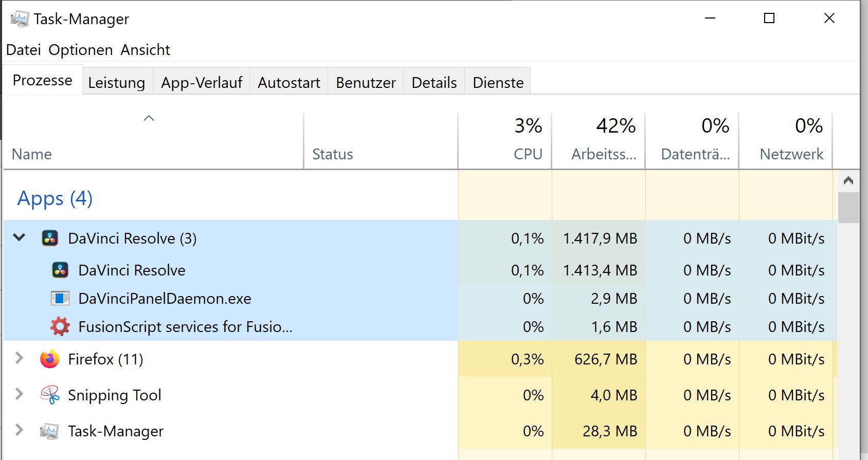Open the Ansicht menu
Screen dimensions: 868x460
pyautogui.click(x=146, y=50)
